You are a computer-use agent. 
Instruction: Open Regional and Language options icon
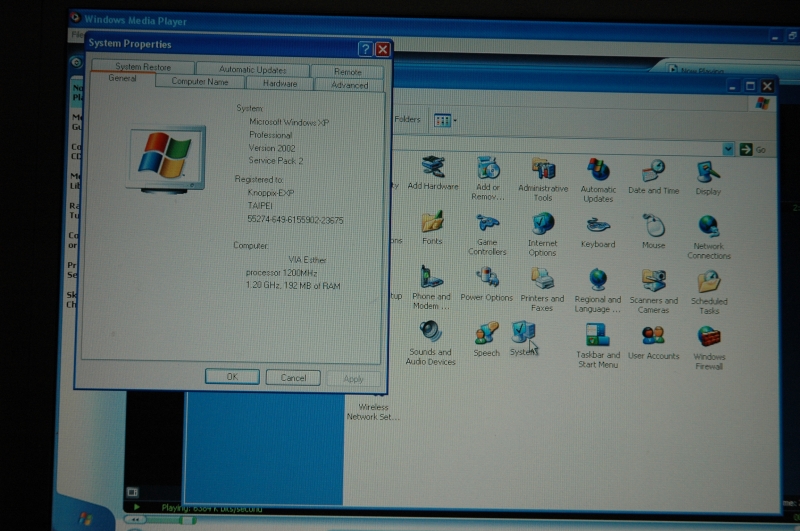click(x=597, y=290)
